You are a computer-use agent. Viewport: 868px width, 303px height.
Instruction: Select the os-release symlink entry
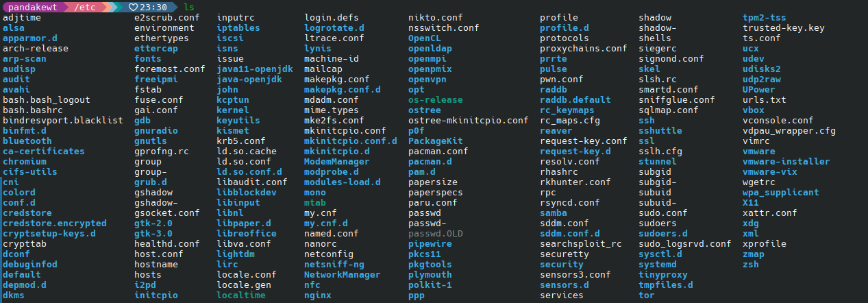pos(435,100)
